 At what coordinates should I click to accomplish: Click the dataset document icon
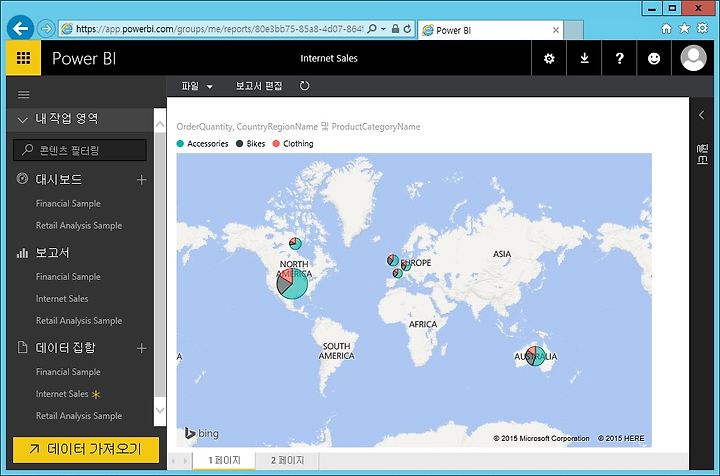[x=22, y=347]
